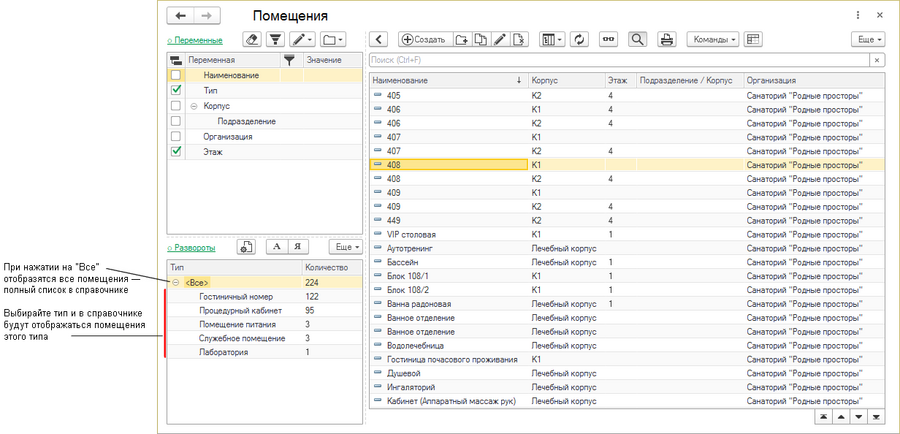
Task: Toggle the Подразделение variable checkbox
Action: point(176,121)
